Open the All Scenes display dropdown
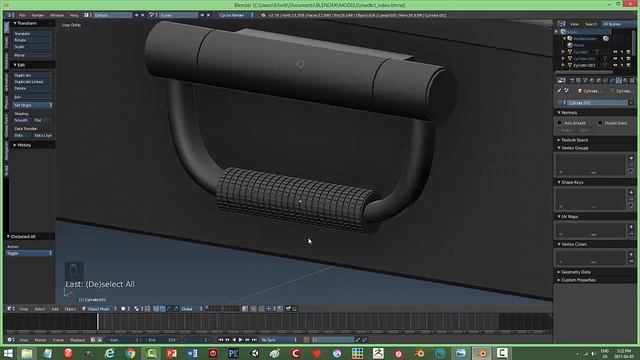Screen dimensions: 640x360 (x=618, y=24)
